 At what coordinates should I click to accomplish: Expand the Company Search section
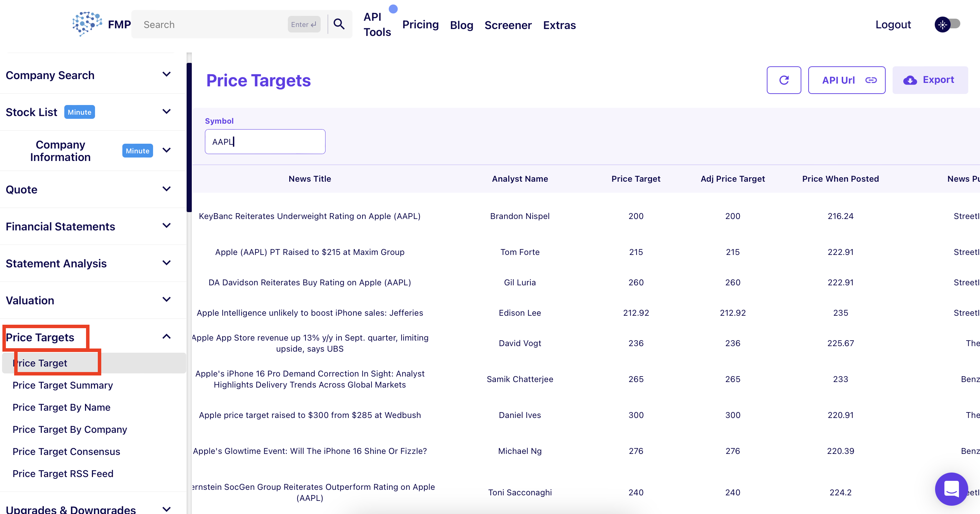tap(166, 75)
